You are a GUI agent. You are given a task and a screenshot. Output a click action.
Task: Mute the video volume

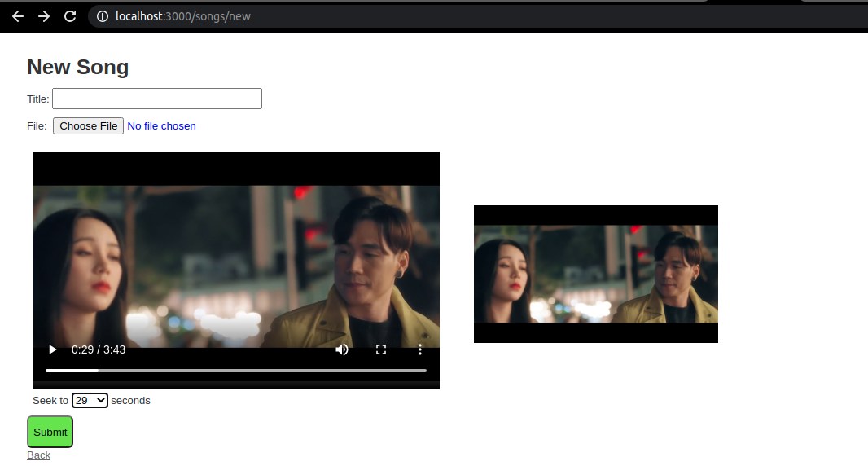point(341,349)
